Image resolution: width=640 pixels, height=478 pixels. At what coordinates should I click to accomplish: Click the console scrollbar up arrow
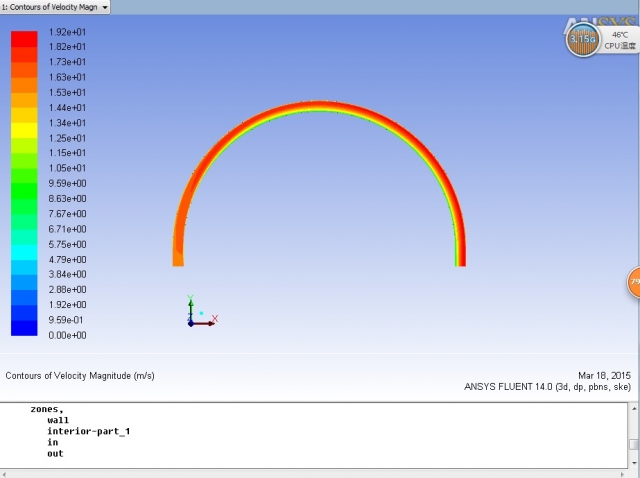click(634, 410)
